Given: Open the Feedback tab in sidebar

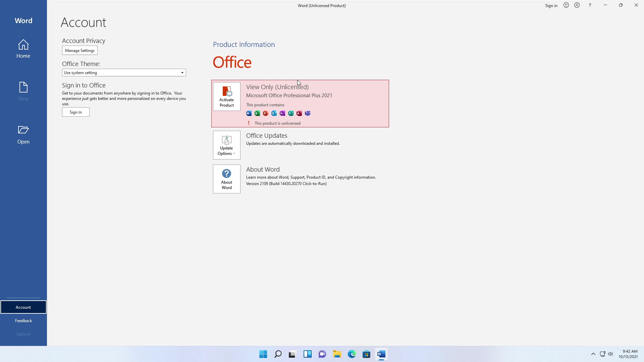Looking at the screenshot, I should click(x=23, y=321).
